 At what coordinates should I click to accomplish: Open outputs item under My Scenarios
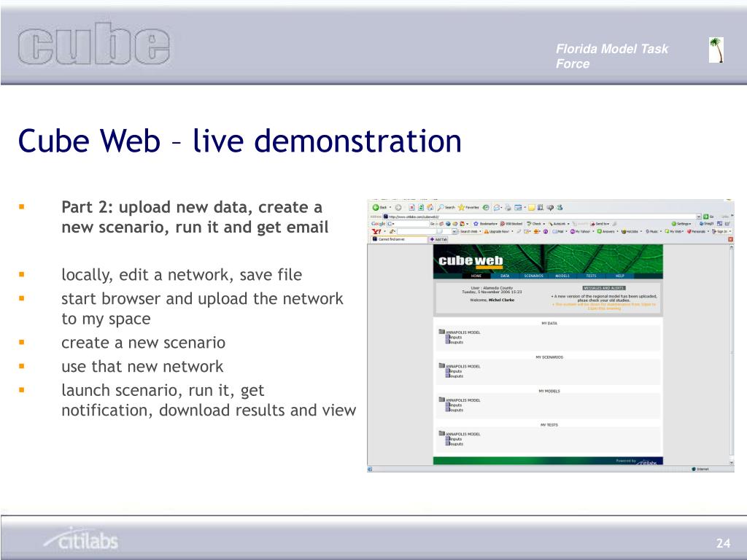pyautogui.click(x=454, y=376)
